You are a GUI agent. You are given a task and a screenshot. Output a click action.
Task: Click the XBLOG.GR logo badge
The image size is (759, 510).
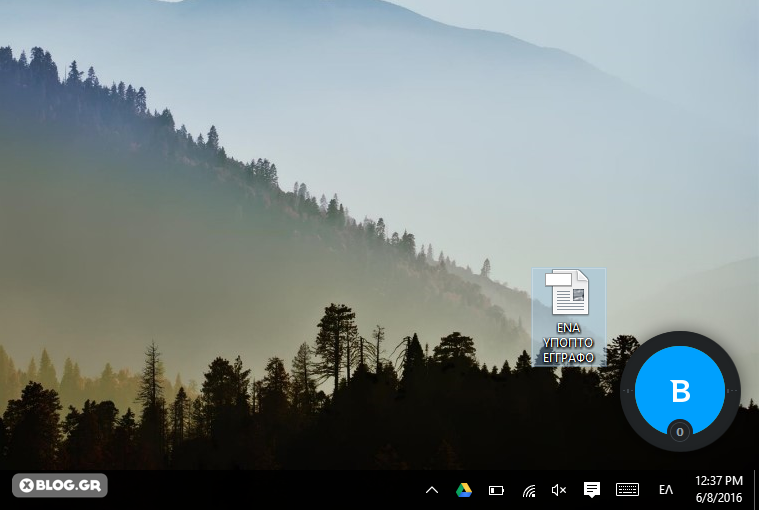[x=60, y=485]
